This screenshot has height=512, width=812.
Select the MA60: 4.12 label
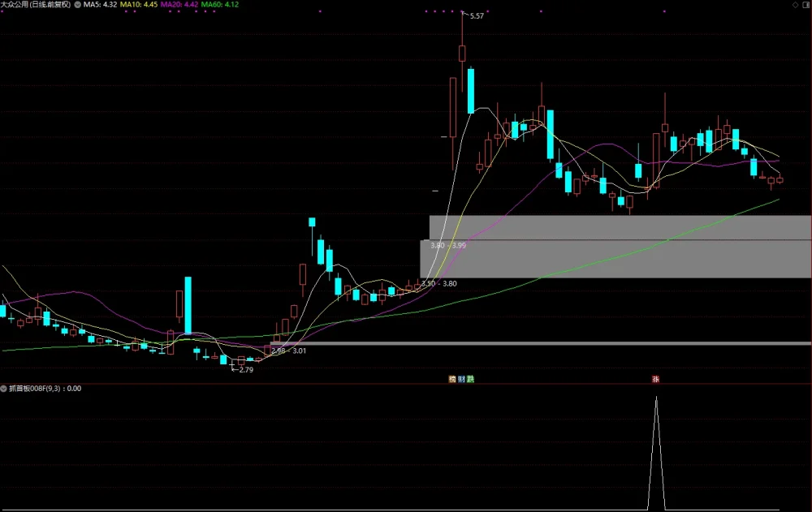219,5
